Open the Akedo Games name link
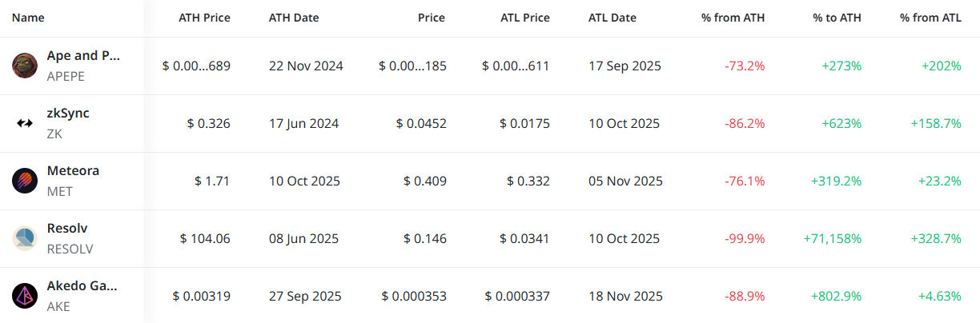This screenshot has height=323, width=980. (82, 286)
